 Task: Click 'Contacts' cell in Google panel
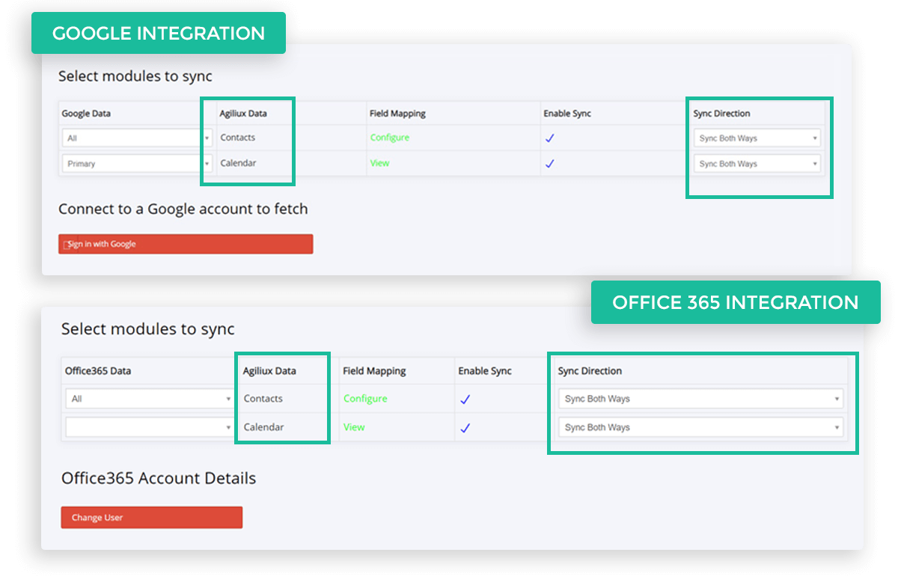point(238,138)
